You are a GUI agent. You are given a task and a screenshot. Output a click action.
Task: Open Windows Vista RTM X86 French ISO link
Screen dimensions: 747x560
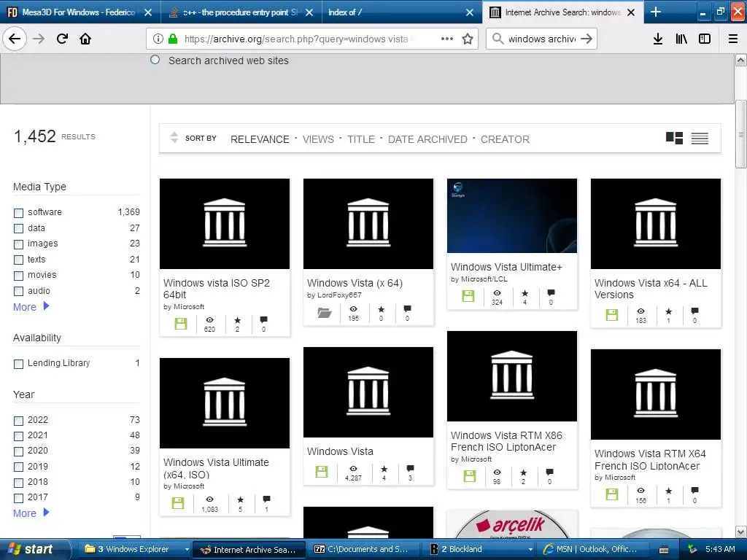coord(506,441)
